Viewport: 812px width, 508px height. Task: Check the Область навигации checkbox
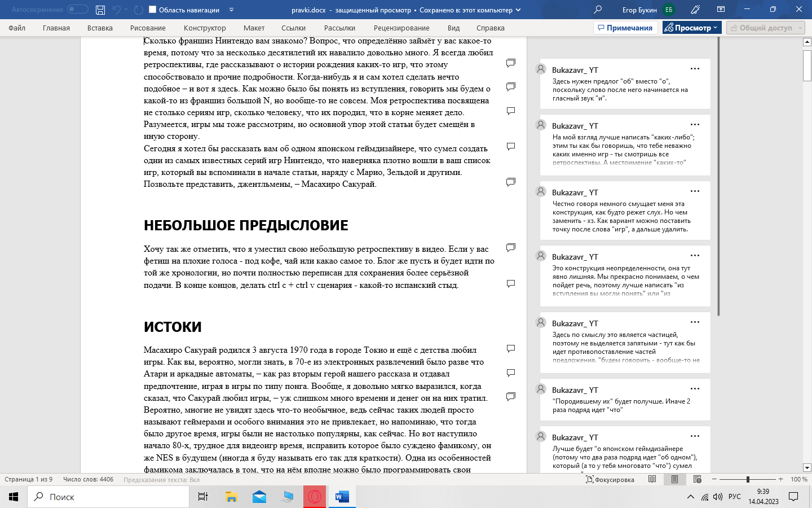pos(152,10)
